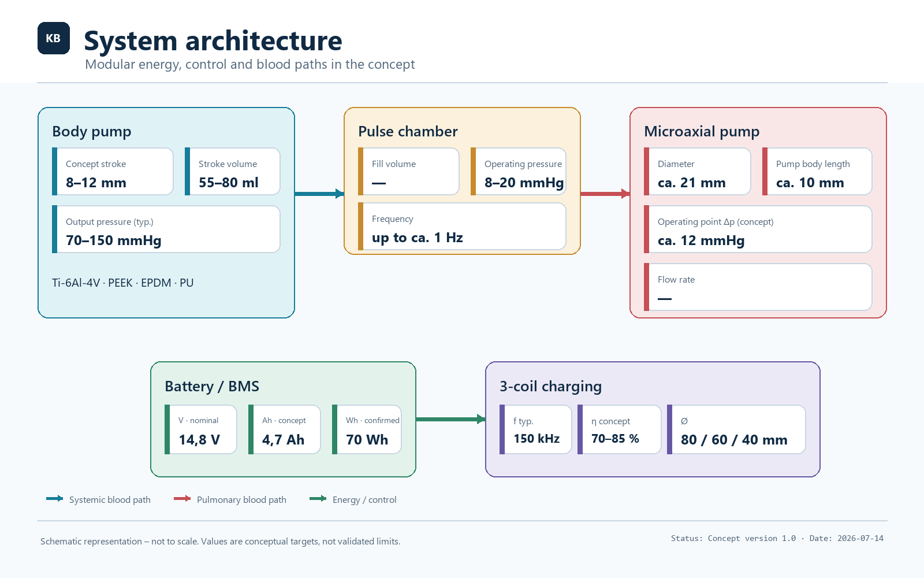This screenshot has height=578, width=924.
Task: Click the System architecture title
Action: pos(213,41)
